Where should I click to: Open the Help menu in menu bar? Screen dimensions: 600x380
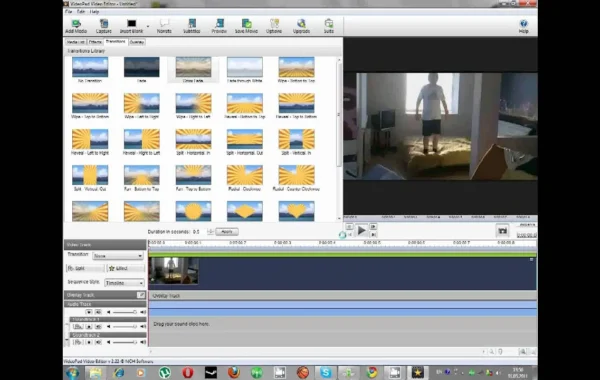(94, 12)
